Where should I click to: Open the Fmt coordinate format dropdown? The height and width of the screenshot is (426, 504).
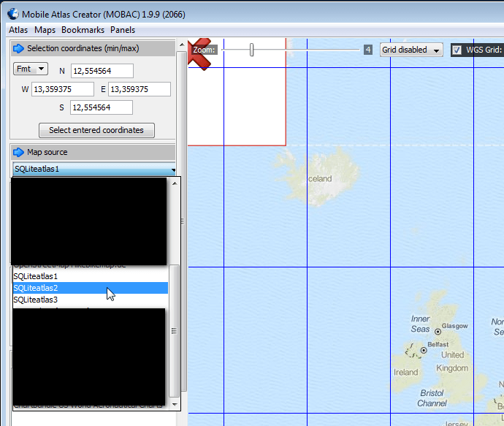point(31,69)
